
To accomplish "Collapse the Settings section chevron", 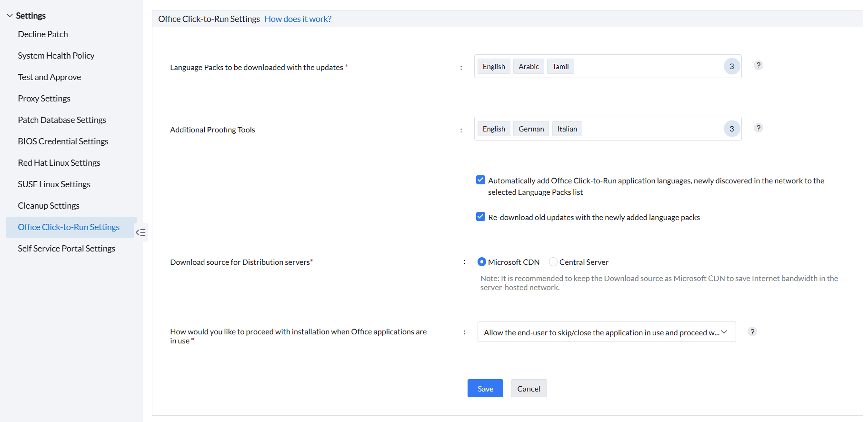I will [10, 16].
